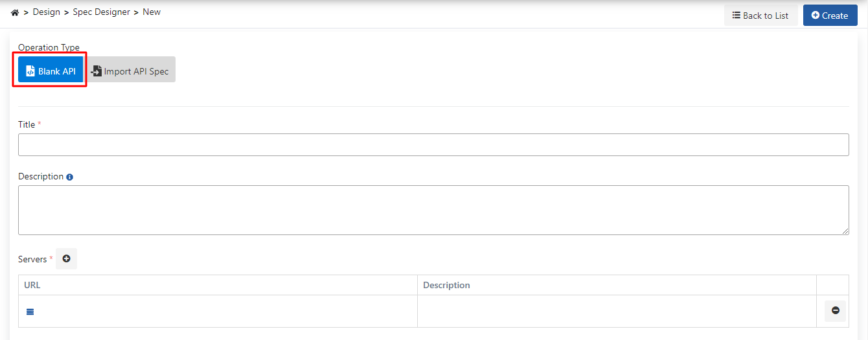The height and width of the screenshot is (340, 868).
Task: Click the Operation Type label
Action: 49,47
